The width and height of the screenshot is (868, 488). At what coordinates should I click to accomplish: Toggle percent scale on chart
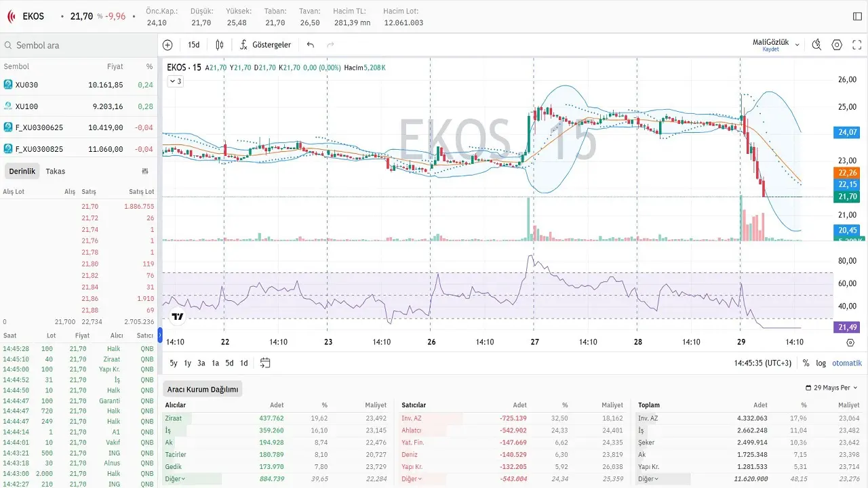pos(806,363)
